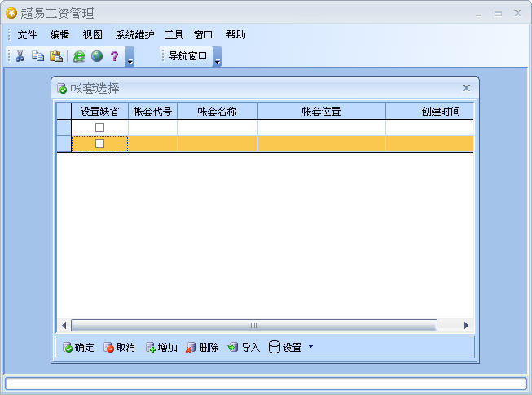This screenshot has width=532, height=395.
Task: Click 删除 to delete account set
Action: point(202,347)
